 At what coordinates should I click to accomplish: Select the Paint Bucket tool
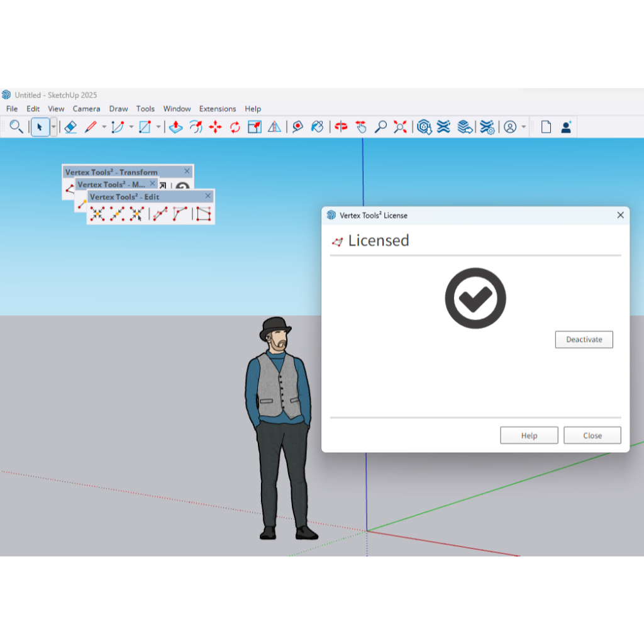coord(318,127)
